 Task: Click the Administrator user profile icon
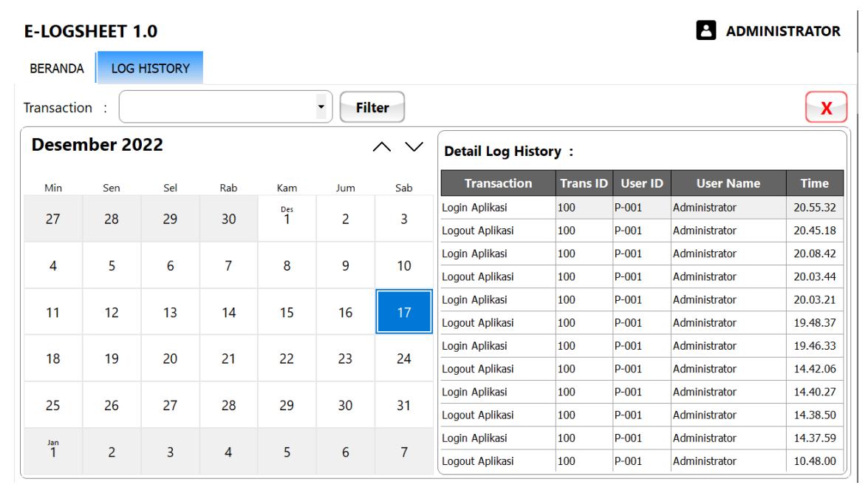coord(705,30)
